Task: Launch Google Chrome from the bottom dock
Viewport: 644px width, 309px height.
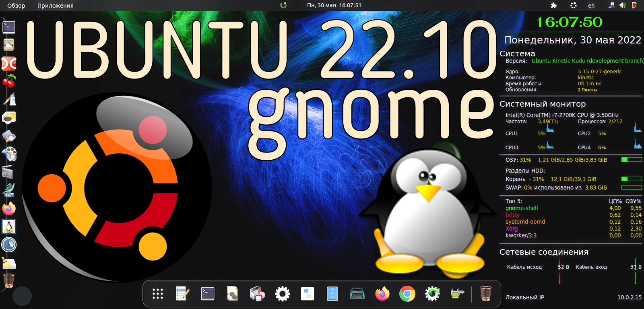Action: (x=407, y=294)
